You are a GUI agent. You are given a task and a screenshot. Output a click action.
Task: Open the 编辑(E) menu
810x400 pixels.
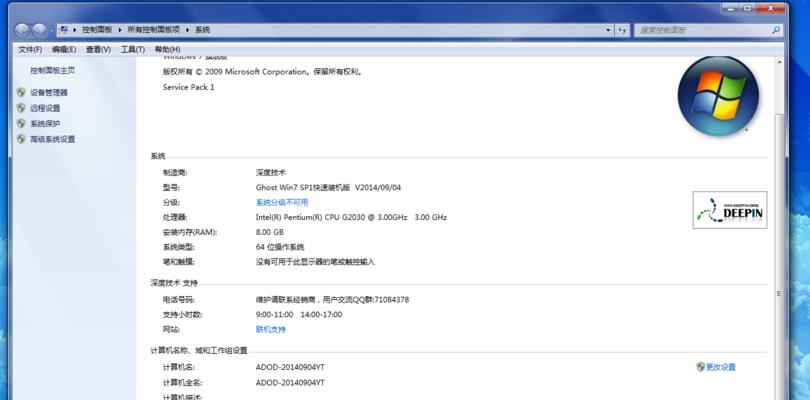[64, 49]
